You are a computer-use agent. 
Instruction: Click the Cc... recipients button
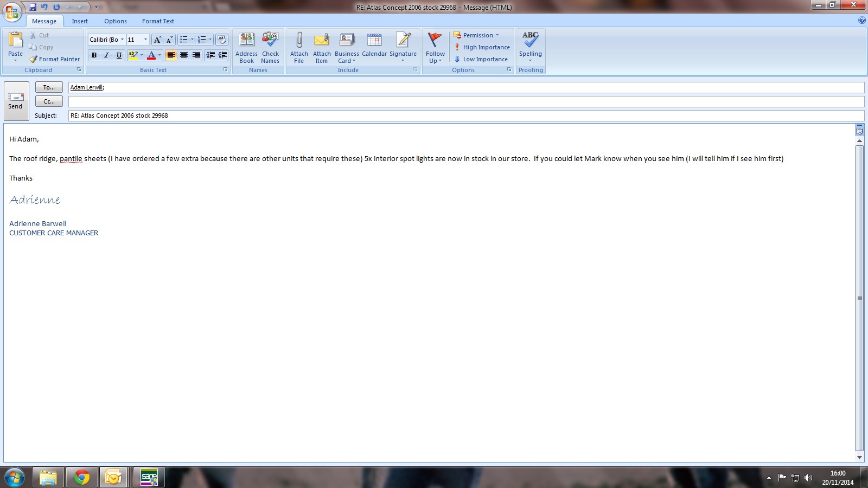(x=49, y=101)
